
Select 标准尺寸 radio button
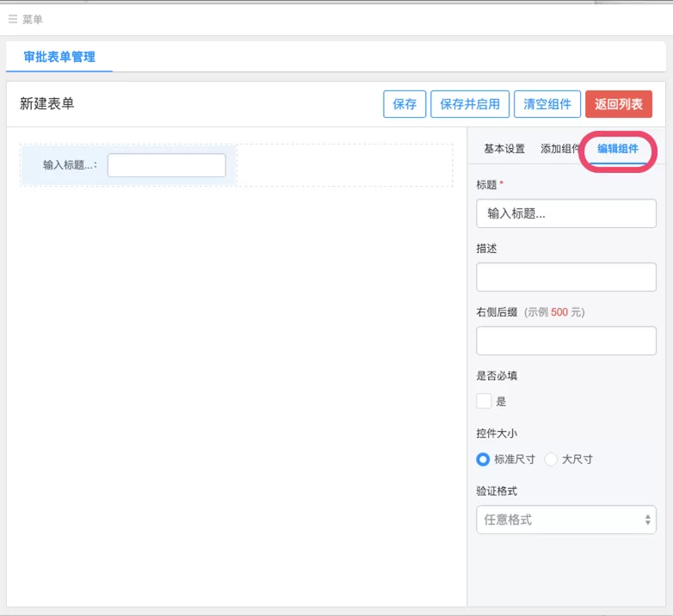pos(483,459)
